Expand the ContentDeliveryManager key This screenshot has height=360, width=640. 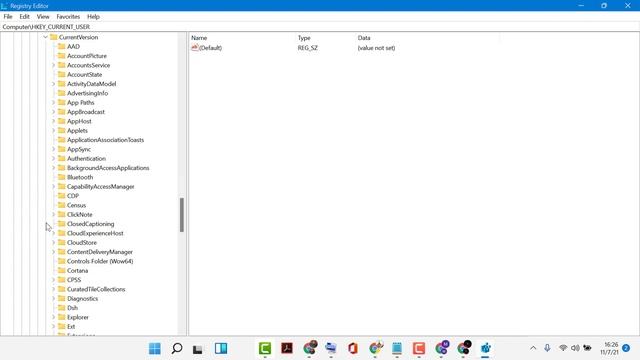coord(53,252)
